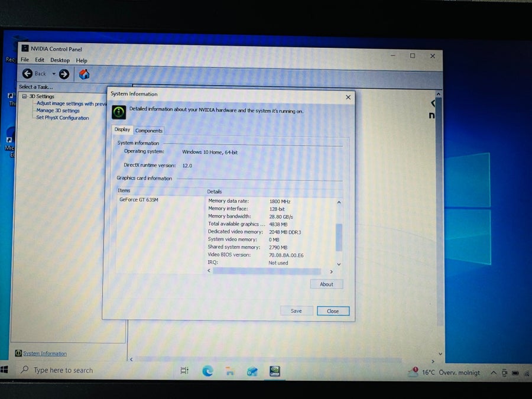The width and height of the screenshot is (532, 399).
Task: Open File Explorer from taskbar
Action: tap(230, 371)
